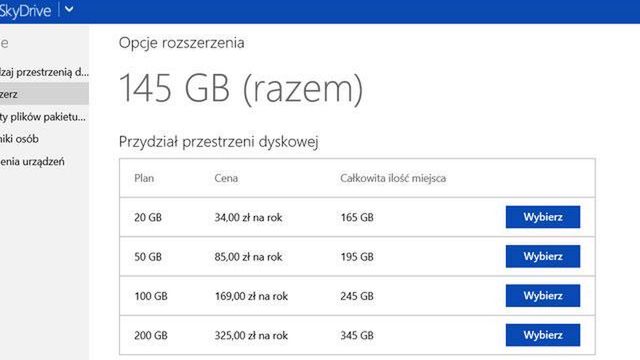Click the 145 GB (razem) heading
This screenshot has height=360, width=640.
pos(241,88)
